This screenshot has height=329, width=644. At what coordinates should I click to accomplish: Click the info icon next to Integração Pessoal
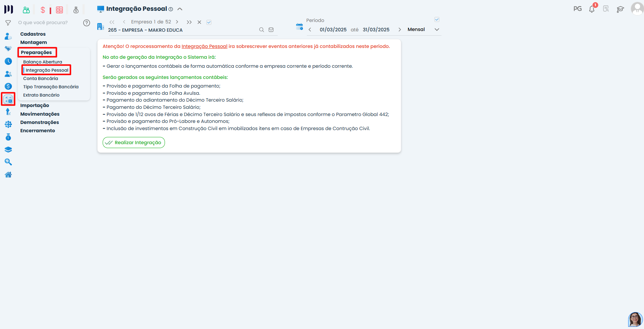171,9
